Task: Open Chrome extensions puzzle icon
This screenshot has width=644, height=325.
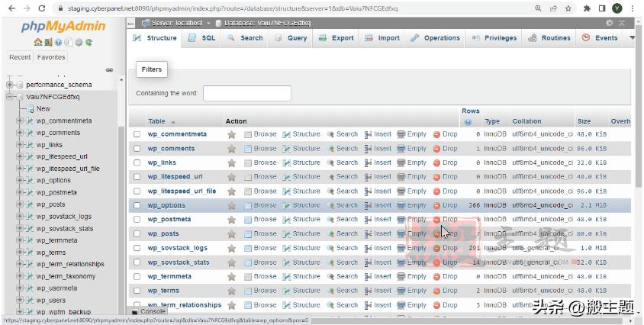Action: click(586, 8)
